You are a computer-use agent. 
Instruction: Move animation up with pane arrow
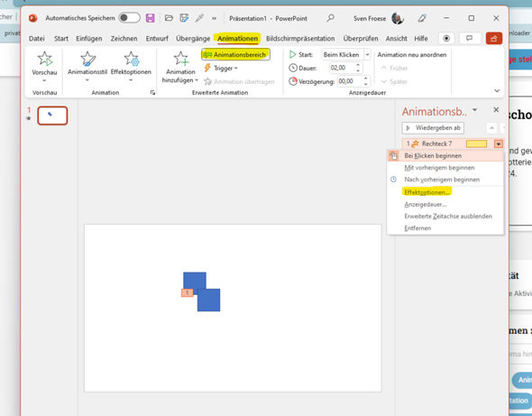coord(491,128)
